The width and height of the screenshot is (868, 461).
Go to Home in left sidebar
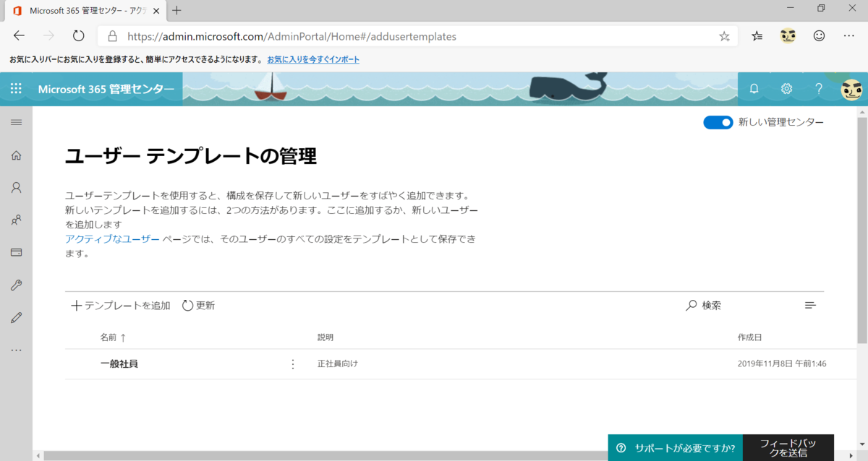click(16, 155)
